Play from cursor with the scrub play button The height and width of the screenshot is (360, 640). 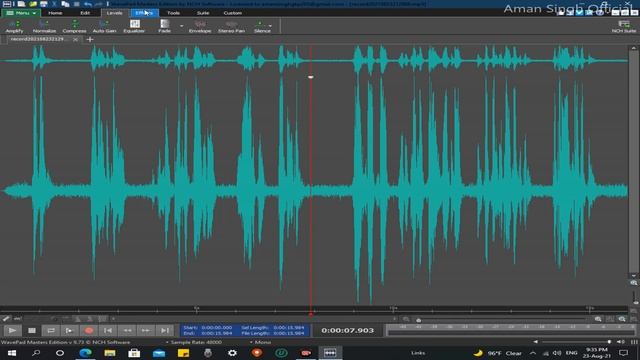coord(69,330)
